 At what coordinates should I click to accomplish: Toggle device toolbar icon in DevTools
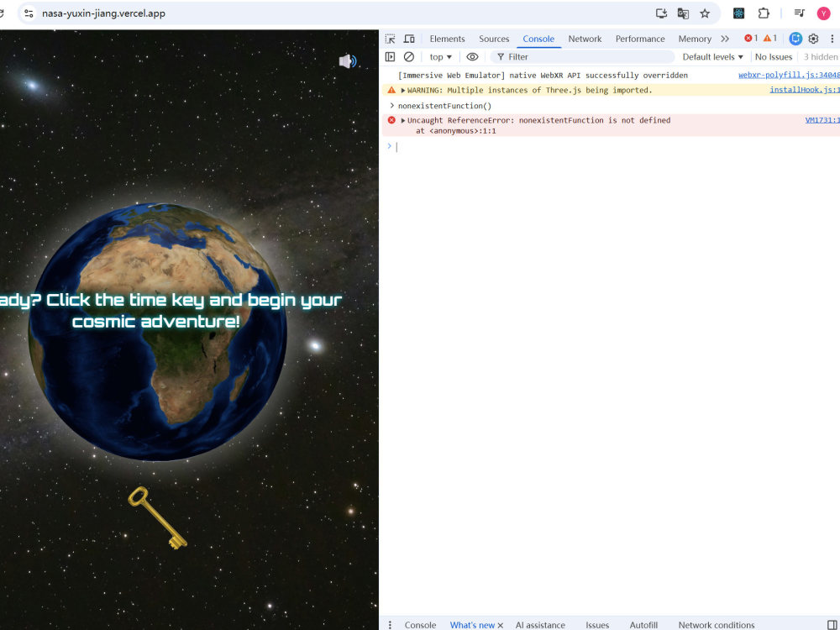coord(409,39)
